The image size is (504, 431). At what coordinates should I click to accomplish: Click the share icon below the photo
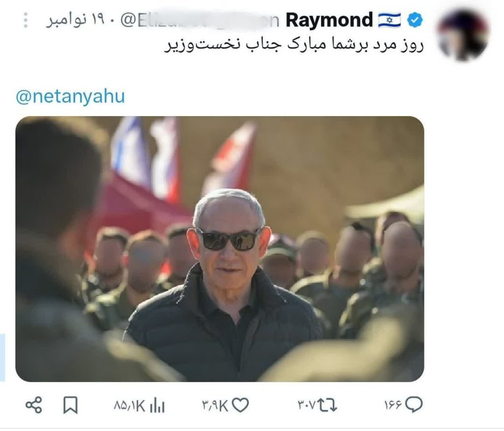click(x=34, y=404)
